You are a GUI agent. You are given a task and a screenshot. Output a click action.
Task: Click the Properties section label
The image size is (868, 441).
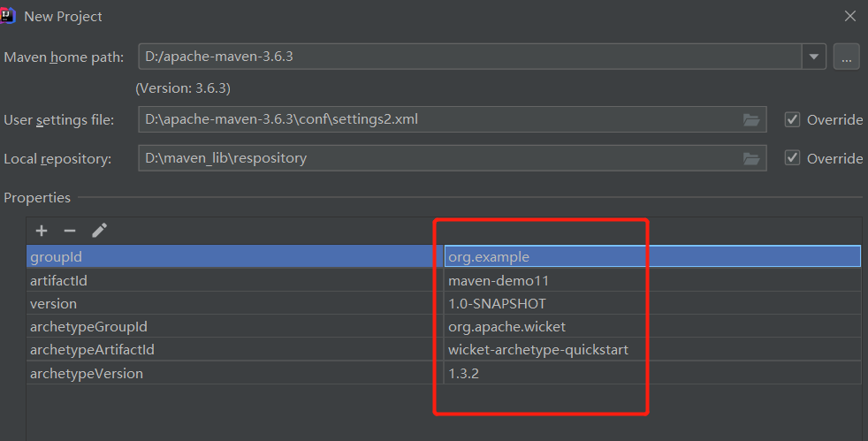(37, 198)
